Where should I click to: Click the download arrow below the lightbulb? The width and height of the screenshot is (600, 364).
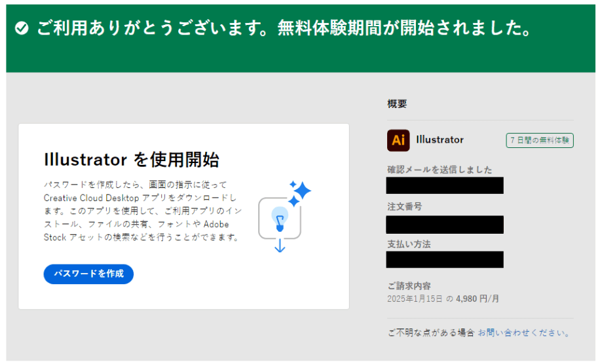[x=280, y=247]
